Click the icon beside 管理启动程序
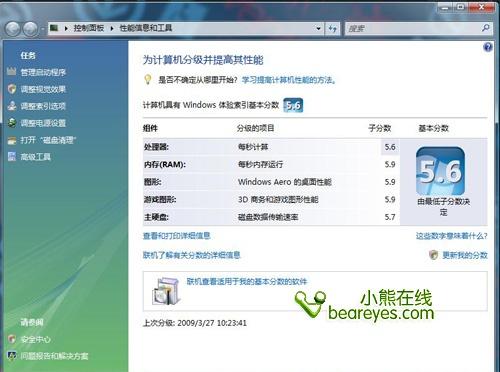The width and height of the screenshot is (500, 372). point(12,71)
